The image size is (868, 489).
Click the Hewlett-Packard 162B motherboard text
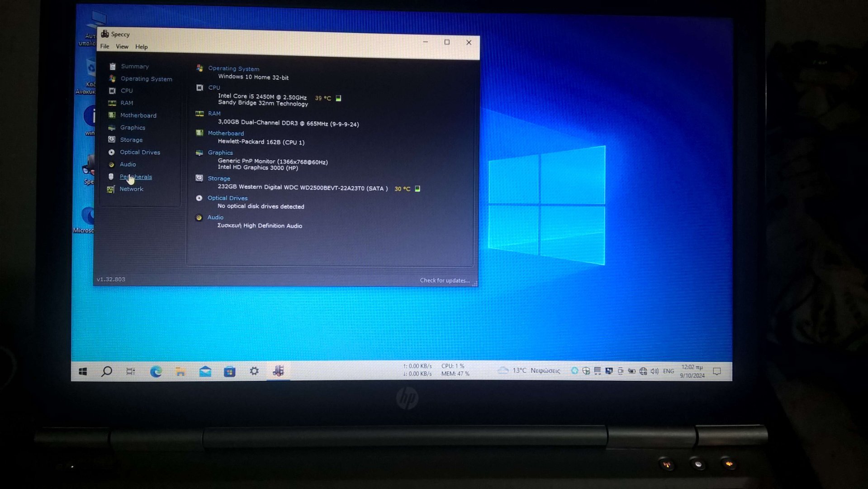(x=261, y=142)
